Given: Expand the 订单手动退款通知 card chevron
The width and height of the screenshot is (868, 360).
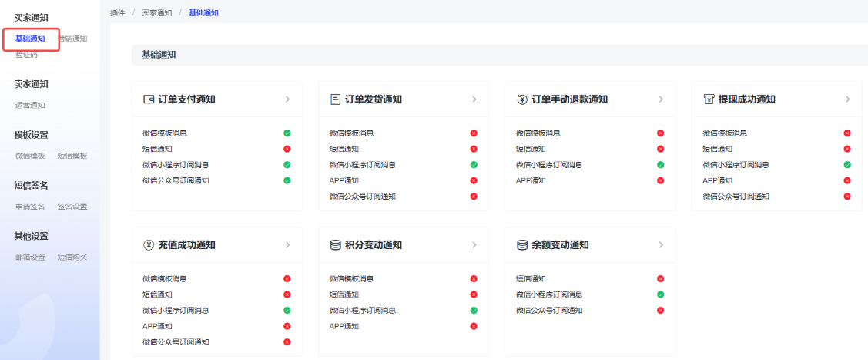Looking at the screenshot, I should point(661,99).
